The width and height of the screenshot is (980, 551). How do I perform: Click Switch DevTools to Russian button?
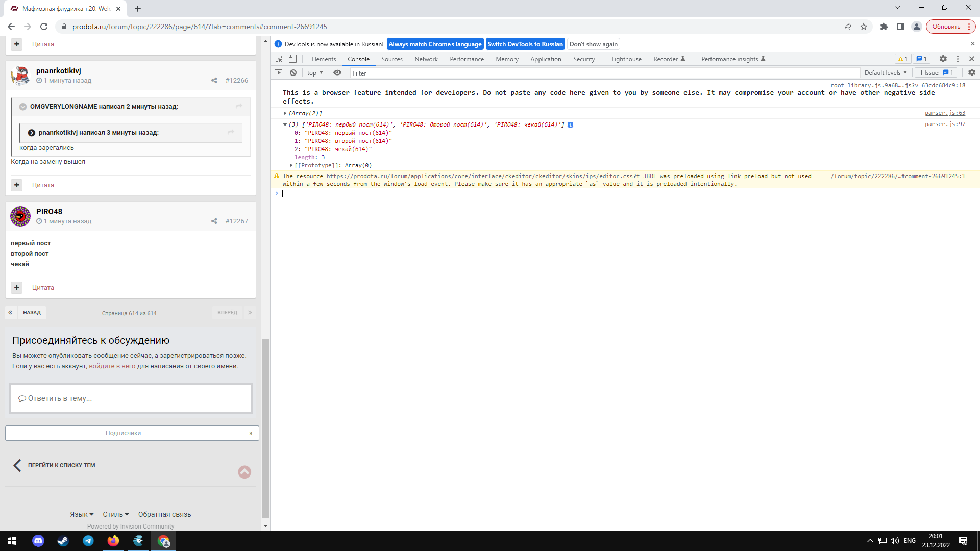[x=525, y=44]
